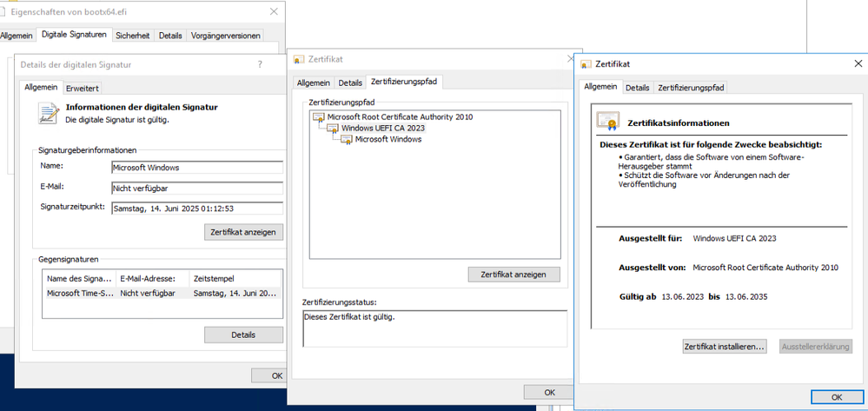Click the title bar icon of the right Zertifikat window

(586, 64)
